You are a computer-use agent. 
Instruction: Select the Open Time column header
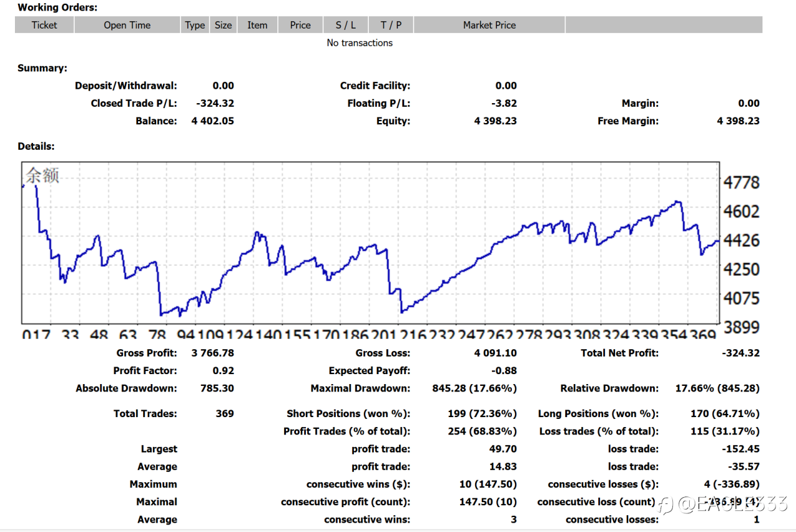coord(127,25)
